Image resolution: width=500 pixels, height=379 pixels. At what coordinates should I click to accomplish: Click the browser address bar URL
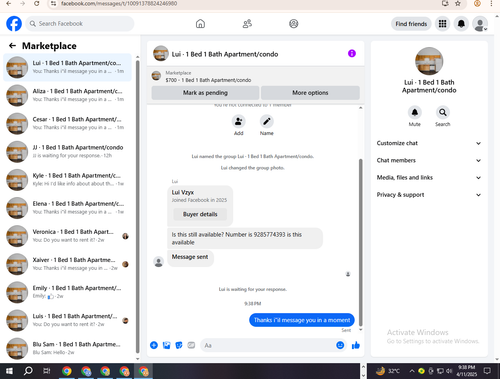[x=119, y=3]
